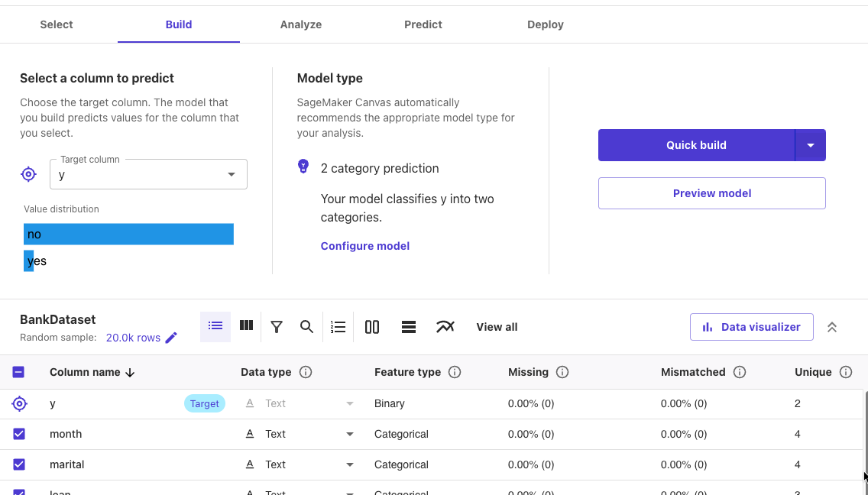Click the 'Select a column to predict' heading
The height and width of the screenshot is (495, 868).
[x=97, y=78]
